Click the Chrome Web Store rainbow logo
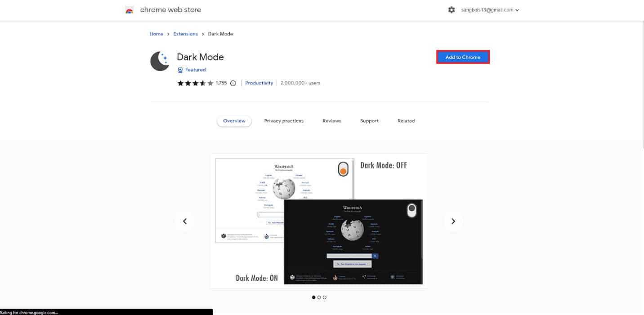This screenshot has width=644, height=315. (130, 10)
